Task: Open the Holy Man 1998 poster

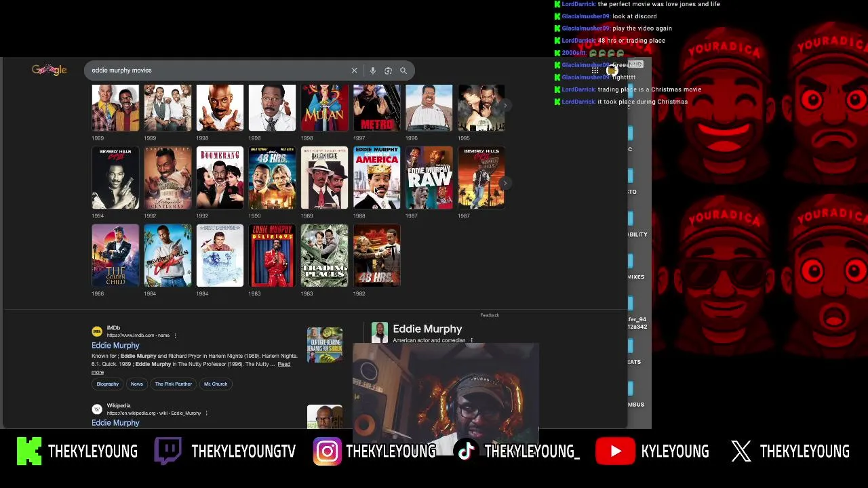Action: [220, 108]
